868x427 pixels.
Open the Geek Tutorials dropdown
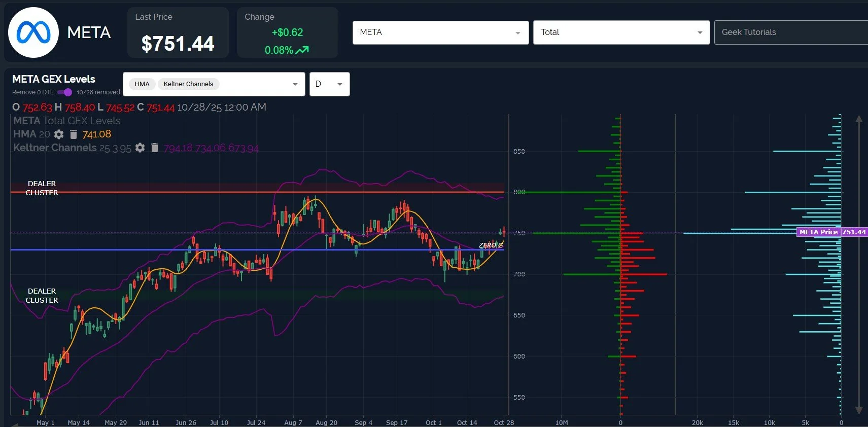point(791,32)
